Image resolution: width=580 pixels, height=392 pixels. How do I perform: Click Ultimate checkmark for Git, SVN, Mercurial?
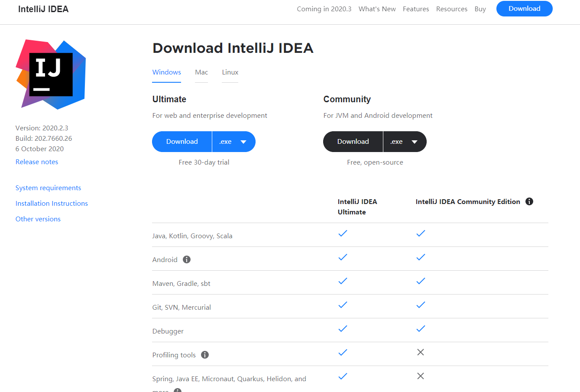point(343,305)
